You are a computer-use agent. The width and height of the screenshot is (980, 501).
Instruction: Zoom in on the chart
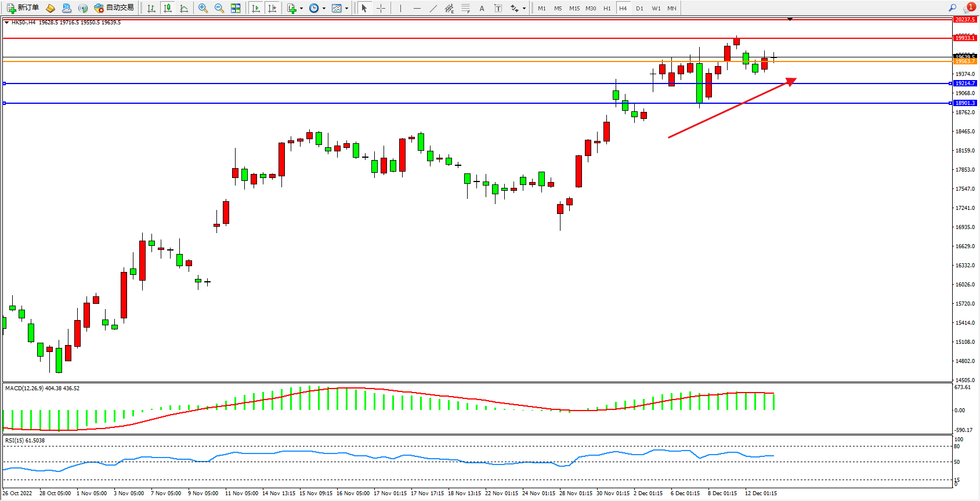tap(203, 8)
